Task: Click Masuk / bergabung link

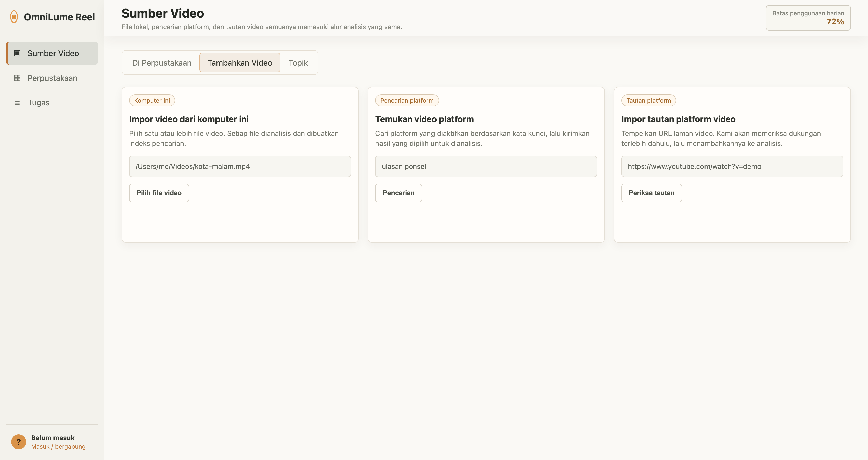Action: 58,446
